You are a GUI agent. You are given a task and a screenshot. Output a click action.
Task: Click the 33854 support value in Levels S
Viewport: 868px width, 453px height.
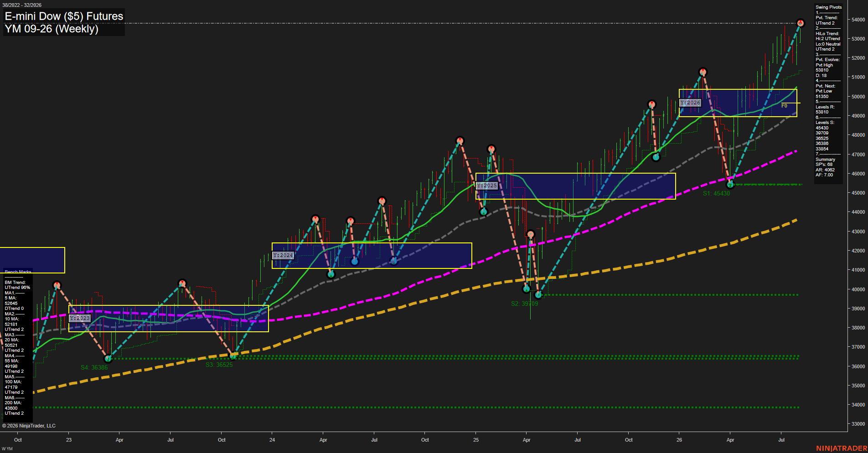click(822, 149)
